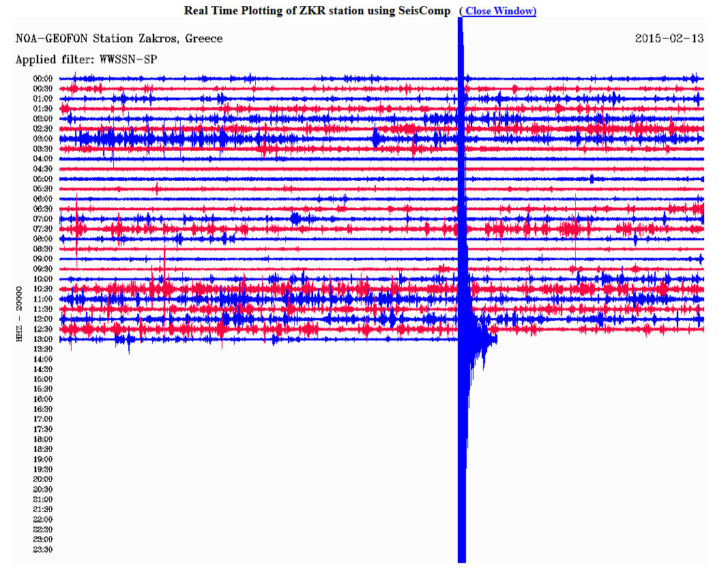Viewport: 728px width, 576px height.
Task: Click the HHZ - 20000 axis label
Action: [x=21, y=315]
